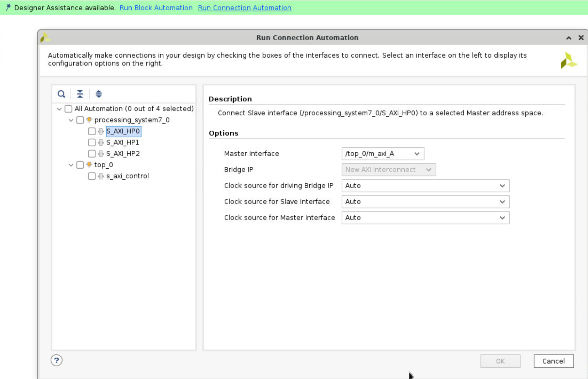The width and height of the screenshot is (588, 379).
Task: Enable the S_AXI_HP0 checkbox
Action: (92, 131)
